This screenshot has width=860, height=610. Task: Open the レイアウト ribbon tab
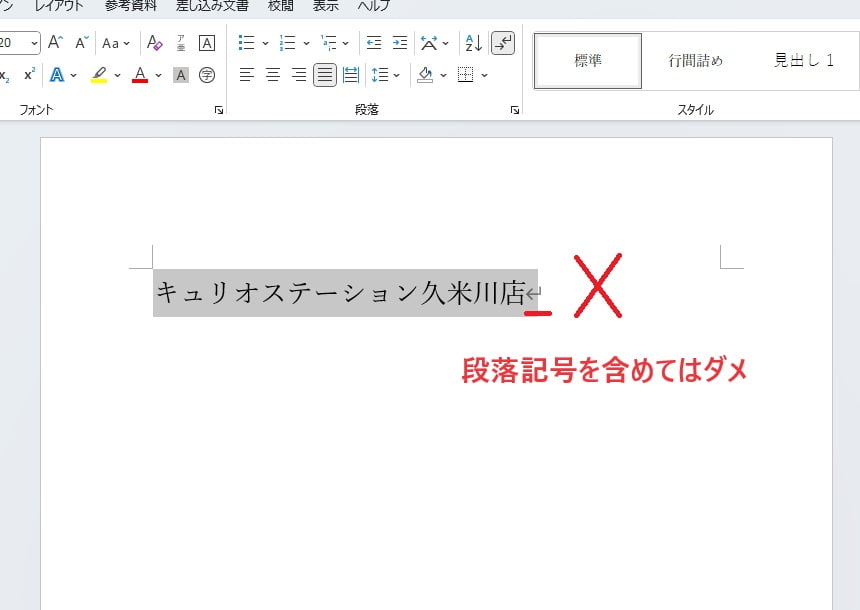click(59, 6)
